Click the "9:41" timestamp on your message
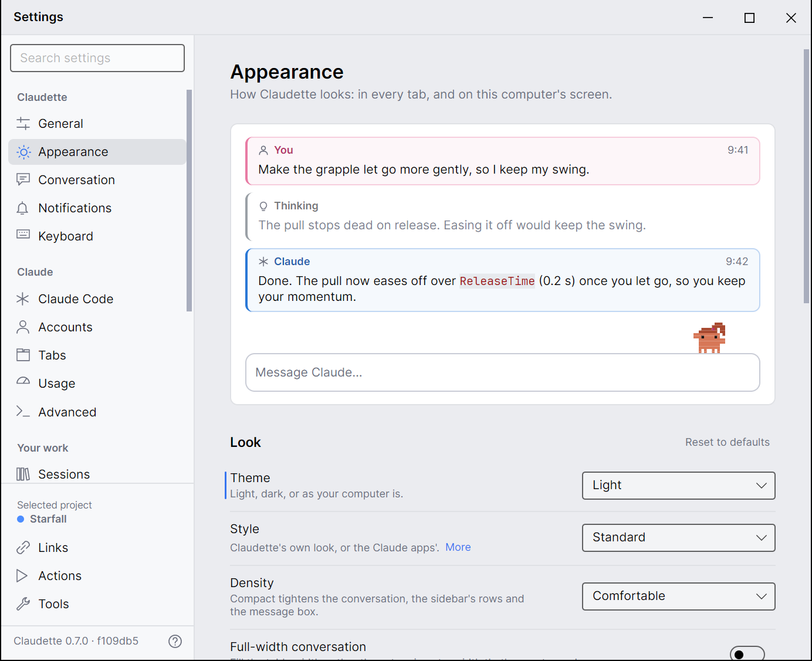Viewport: 812px width, 661px height. tap(737, 150)
